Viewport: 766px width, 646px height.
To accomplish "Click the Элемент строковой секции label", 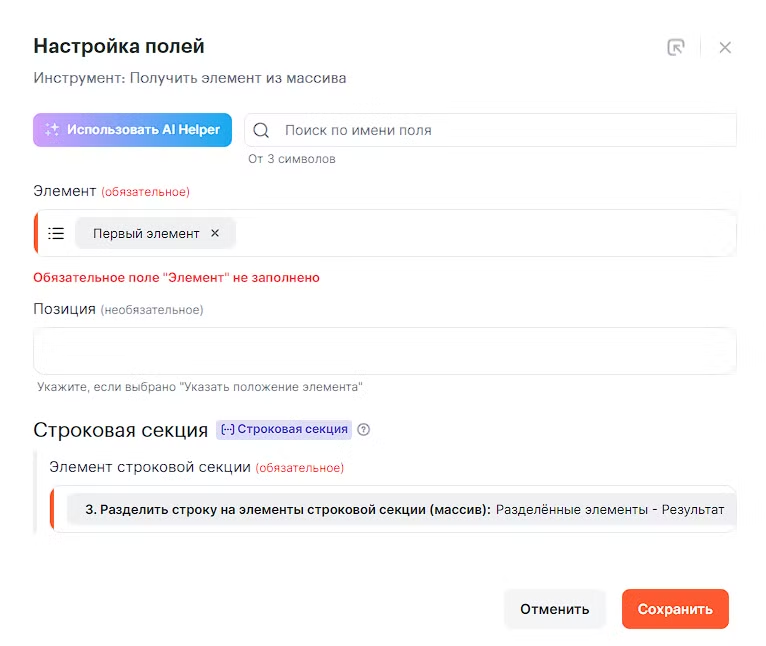I will pyautogui.click(x=150, y=467).
